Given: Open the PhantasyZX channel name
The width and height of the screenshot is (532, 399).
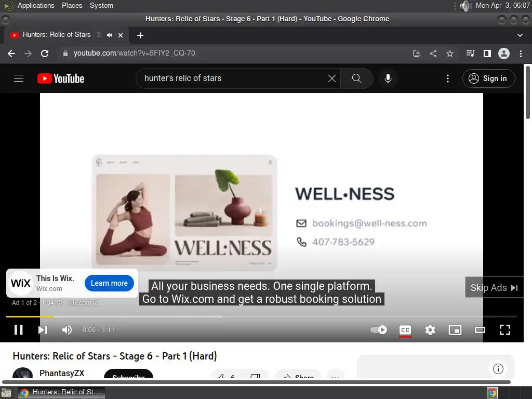Looking at the screenshot, I should 62,373.
